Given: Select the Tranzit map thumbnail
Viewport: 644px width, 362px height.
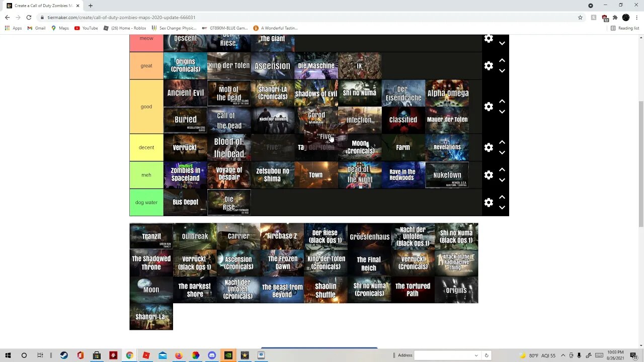Looking at the screenshot, I should click(x=151, y=236).
